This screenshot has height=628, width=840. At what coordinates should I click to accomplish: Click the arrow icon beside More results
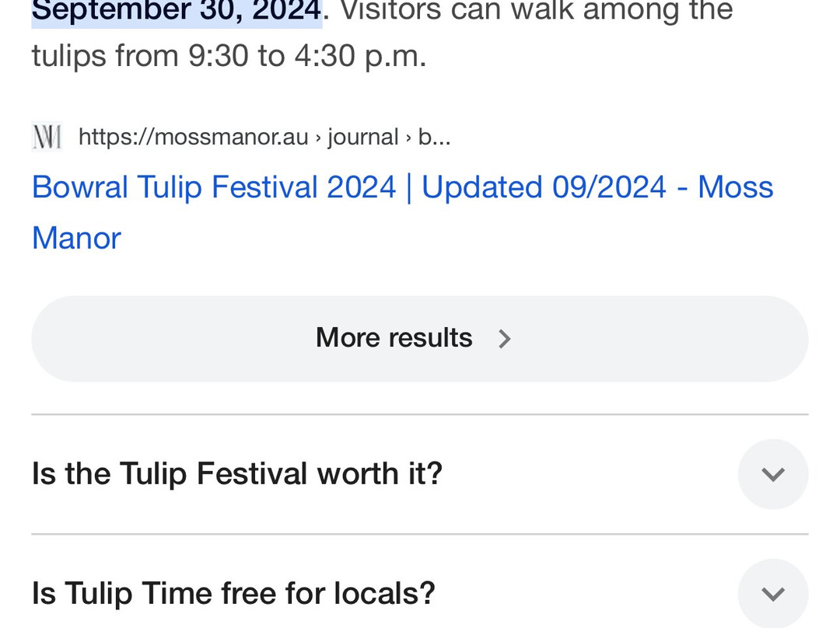click(x=504, y=339)
